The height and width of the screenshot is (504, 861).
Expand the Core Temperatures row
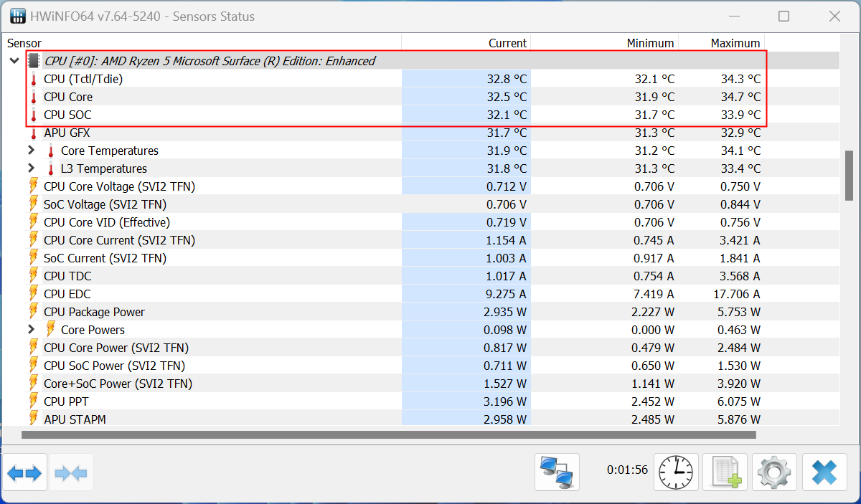point(31,151)
